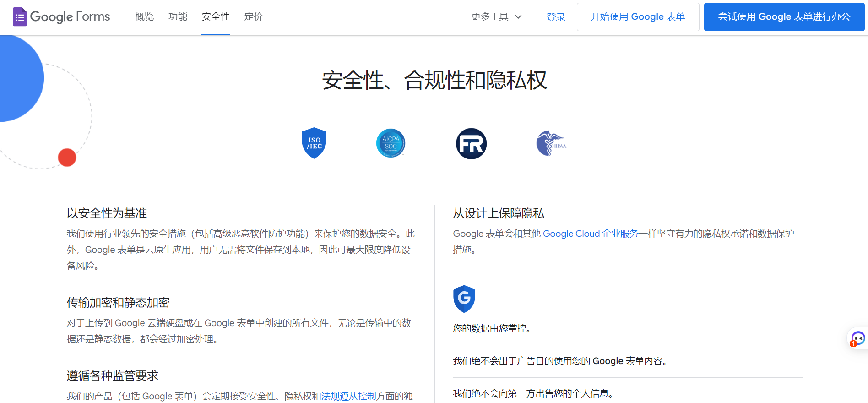Click 尝试使用 Google 表单进行办公 button
This screenshot has height=403, width=868.
point(784,17)
